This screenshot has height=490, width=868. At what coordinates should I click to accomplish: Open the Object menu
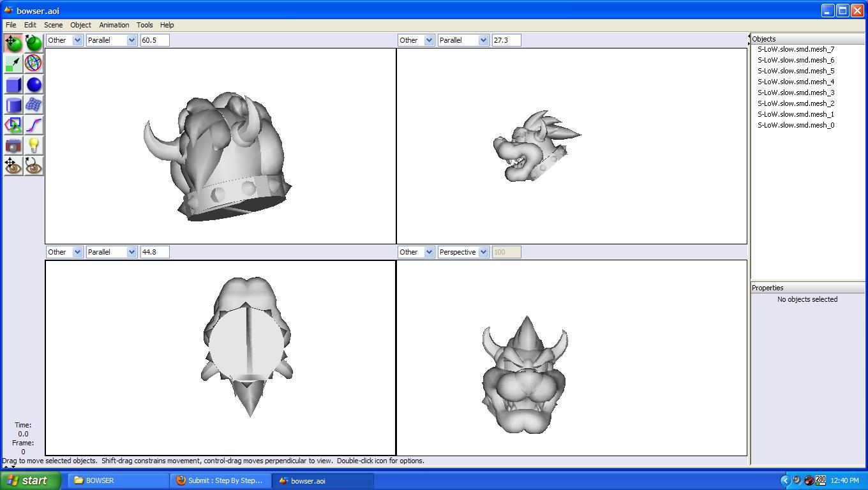[80, 25]
